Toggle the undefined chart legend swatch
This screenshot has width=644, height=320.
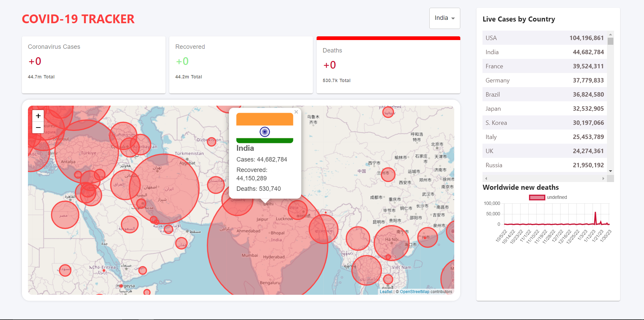pyautogui.click(x=537, y=198)
